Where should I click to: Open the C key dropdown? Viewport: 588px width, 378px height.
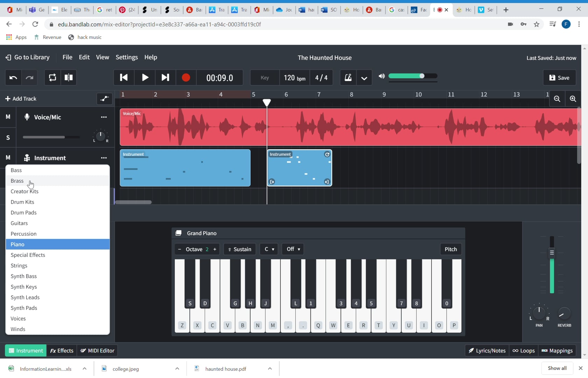click(269, 249)
